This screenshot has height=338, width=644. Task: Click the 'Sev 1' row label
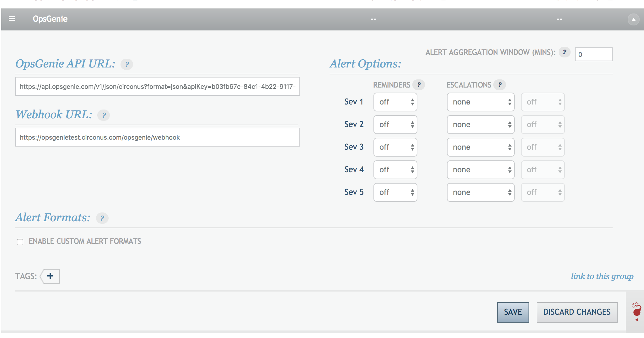[354, 102]
